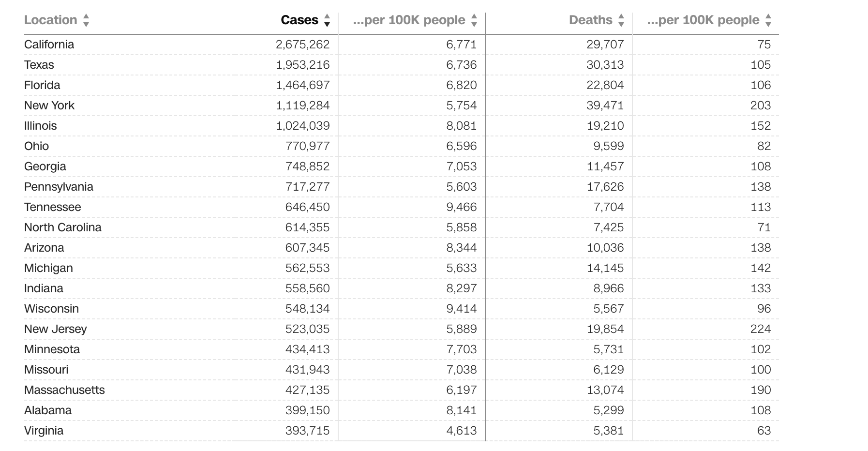The image size is (868, 451).
Task: Click sort arrows for deaths per 100K column
Action: pyautogui.click(x=768, y=20)
